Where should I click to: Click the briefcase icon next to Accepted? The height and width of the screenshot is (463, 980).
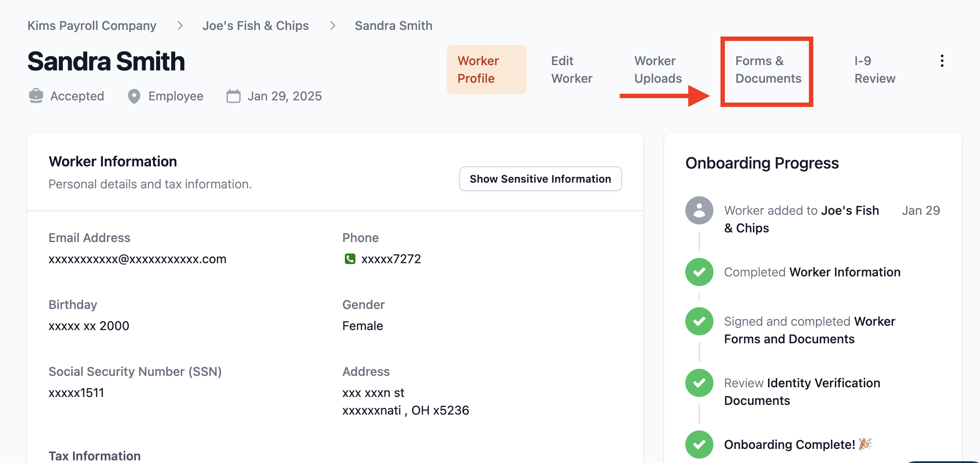click(36, 96)
